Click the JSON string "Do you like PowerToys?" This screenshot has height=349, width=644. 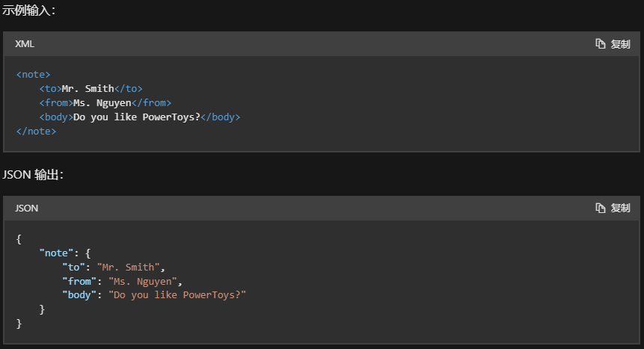[x=177, y=295]
